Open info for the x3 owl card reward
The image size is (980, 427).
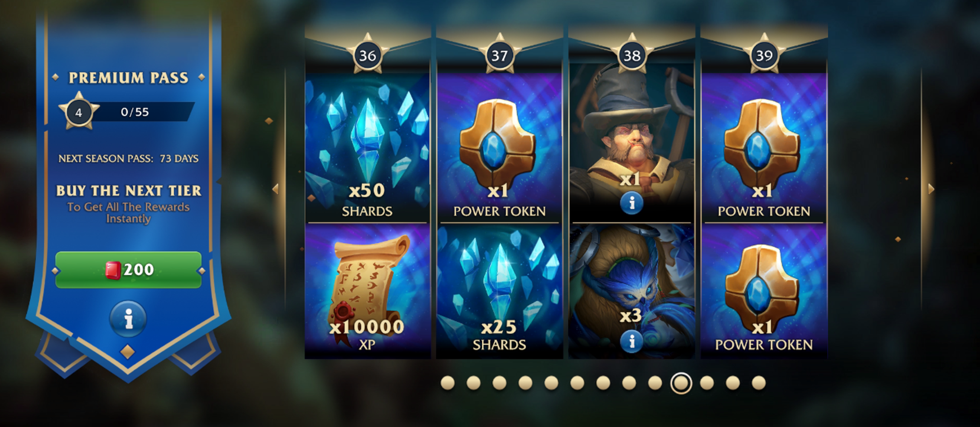point(632,341)
